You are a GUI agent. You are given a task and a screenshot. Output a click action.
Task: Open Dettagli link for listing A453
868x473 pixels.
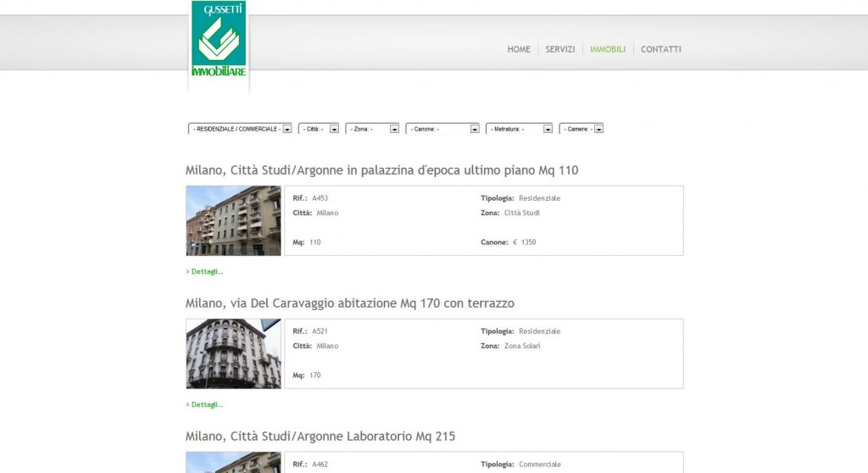click(204, 272)
